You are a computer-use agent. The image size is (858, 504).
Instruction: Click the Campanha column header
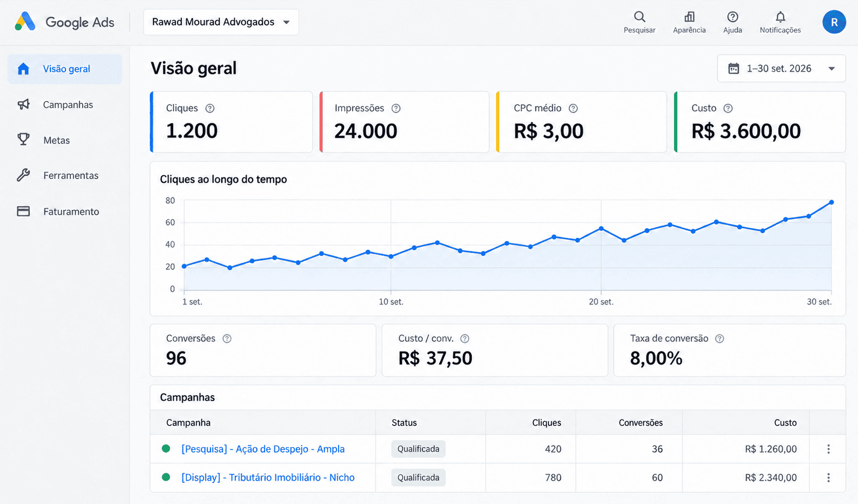188,423
